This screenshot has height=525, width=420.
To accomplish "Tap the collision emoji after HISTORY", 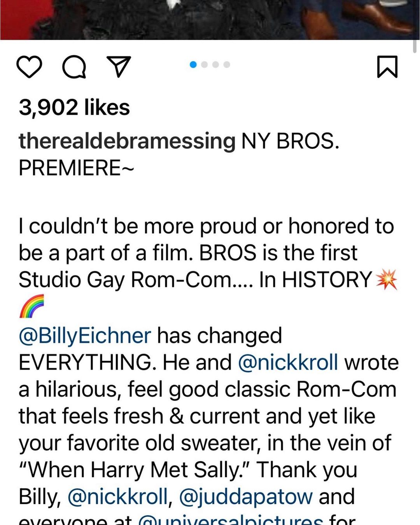I will [387, 280].
